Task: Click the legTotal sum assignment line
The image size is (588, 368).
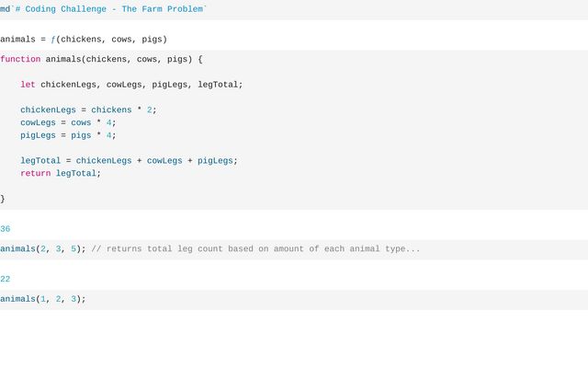Action: click(129, 160)
